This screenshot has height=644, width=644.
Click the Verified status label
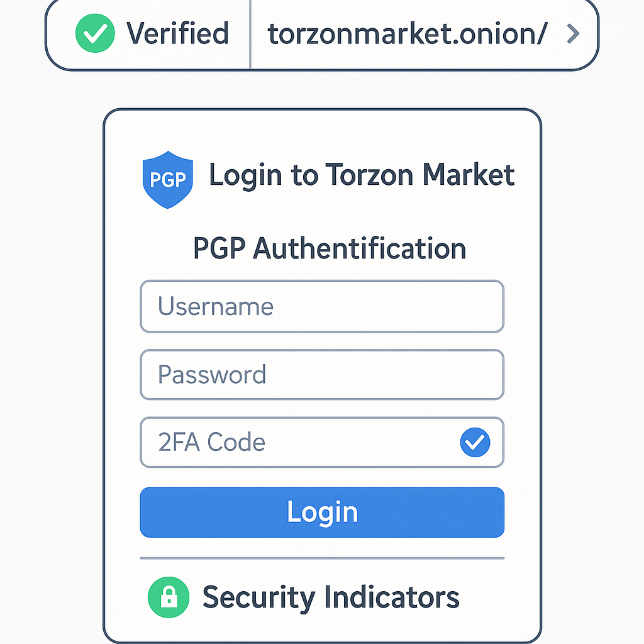[x=178, y=33]
